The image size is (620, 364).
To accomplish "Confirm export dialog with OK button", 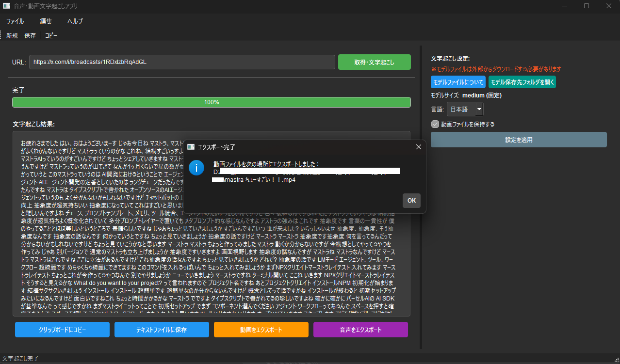I will point(411,201).
